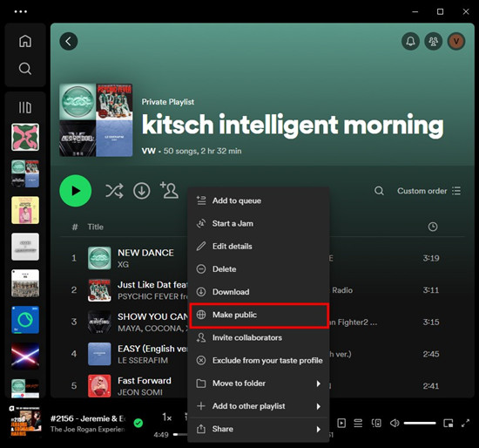Viewport: 479px width, 448px height.
Task: Select the SHOW YOU CAN track
Action: (x=152, y=316)
